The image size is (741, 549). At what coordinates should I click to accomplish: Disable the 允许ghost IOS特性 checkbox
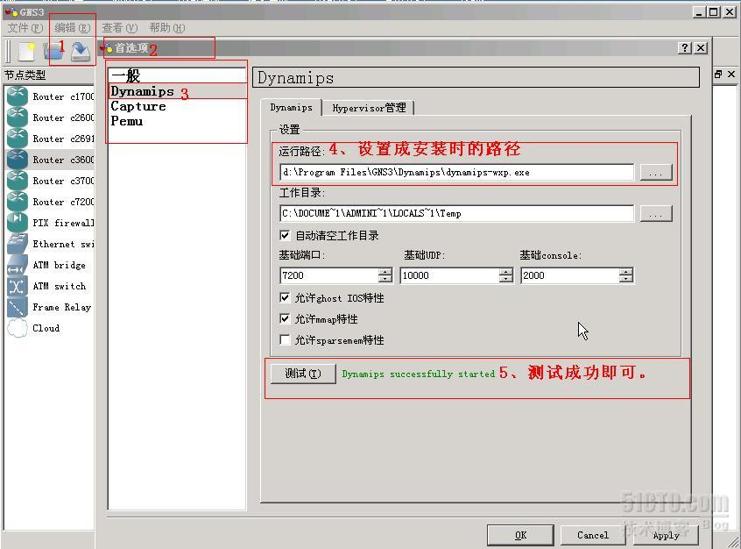pyautogui.click(x=286, y=298)
